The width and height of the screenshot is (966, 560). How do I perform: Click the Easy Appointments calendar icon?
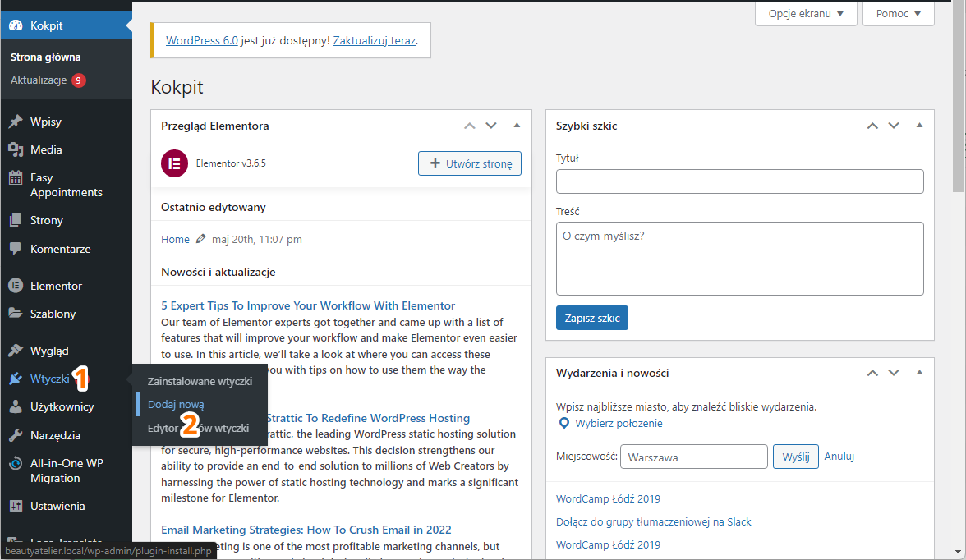[16, 177]
